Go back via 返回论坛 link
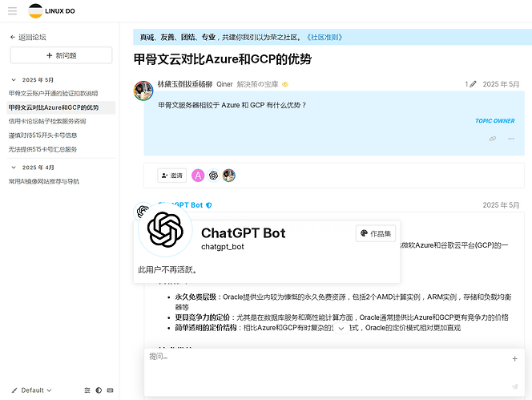Image resolution: width=532 pixels, height=400 pixels. click(x=28, y=38)
